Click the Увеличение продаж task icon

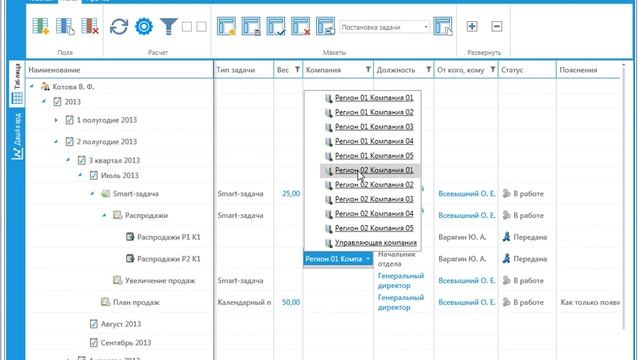click(x=118, y=280)
